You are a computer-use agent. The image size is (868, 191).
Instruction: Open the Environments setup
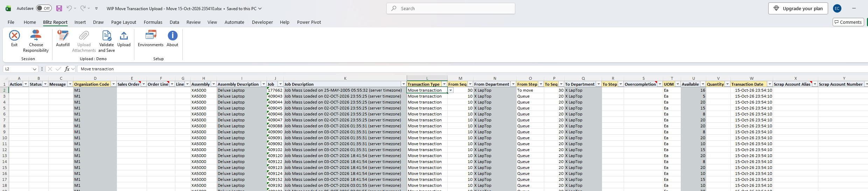click(150, 38)
